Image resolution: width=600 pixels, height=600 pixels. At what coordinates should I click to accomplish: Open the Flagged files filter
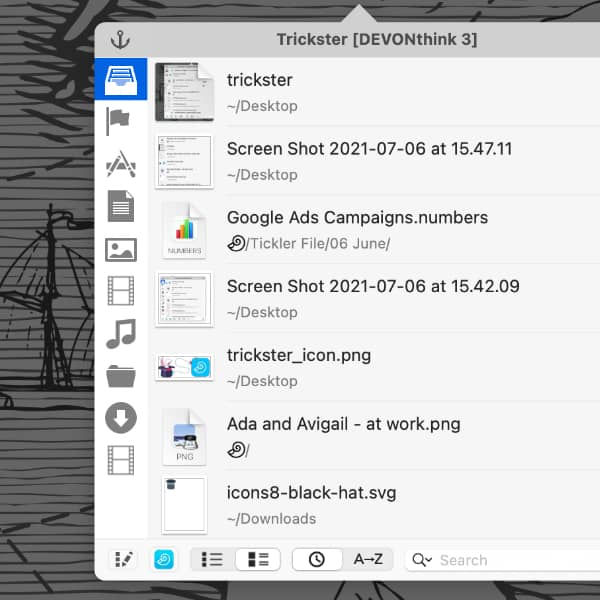[x=118, y=121]
